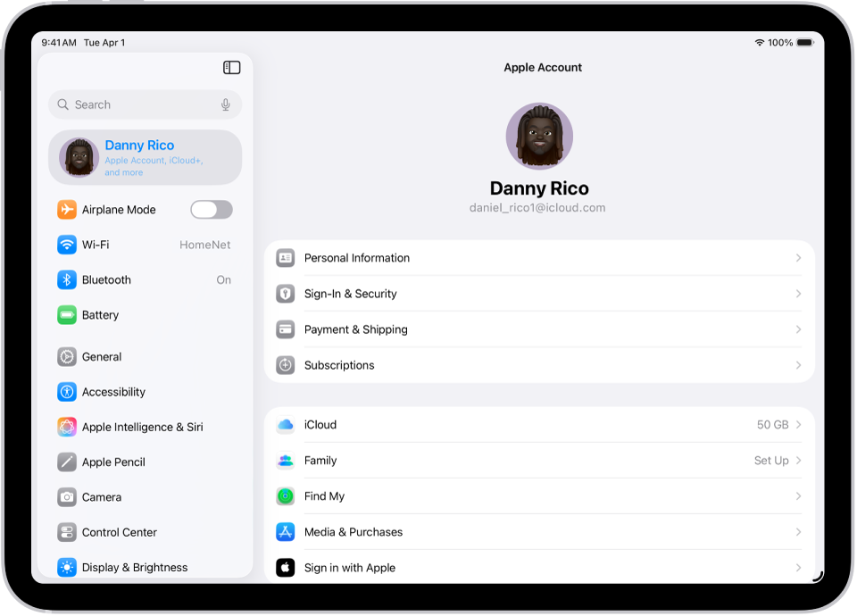857x616 pixels.
Task: Click the Battery icon in the sidebar
Action: pyautogui.click(x=66, y=314)
